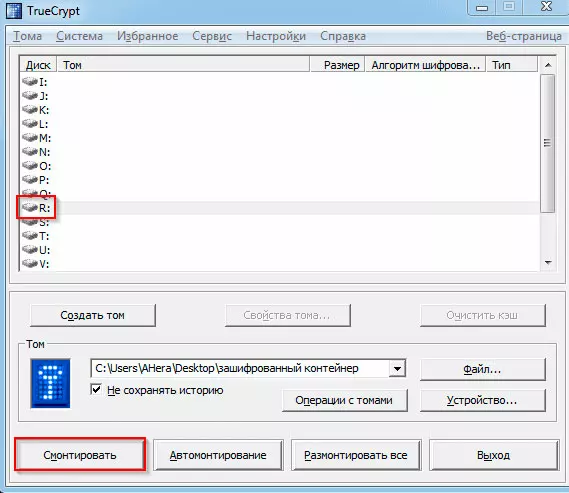
Task: Select the 'S:' drive row text
Action: tap(44, 222)
